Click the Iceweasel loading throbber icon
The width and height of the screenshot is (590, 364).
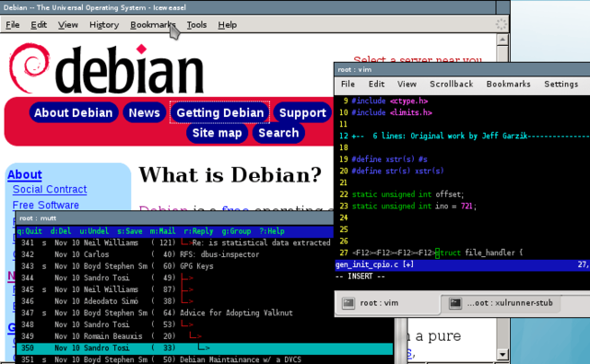[x=501, y=25]
